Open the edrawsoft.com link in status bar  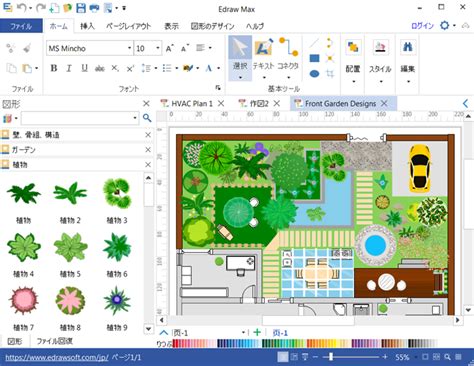pyautogui.click(x=57, y=358)
